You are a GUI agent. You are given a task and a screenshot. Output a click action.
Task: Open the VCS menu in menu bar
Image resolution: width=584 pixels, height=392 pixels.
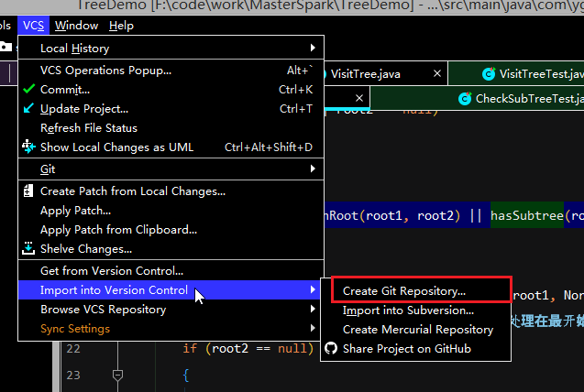pos(34,26)
